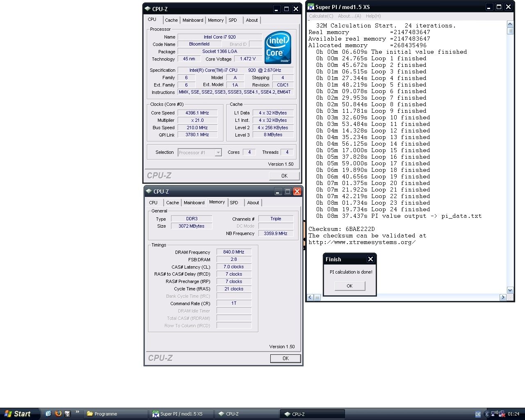Image resolution: width=525 pixels, height=420 pixels.
Task: Expand hidden system tray icons arrow
Action: tap(487, 414)
